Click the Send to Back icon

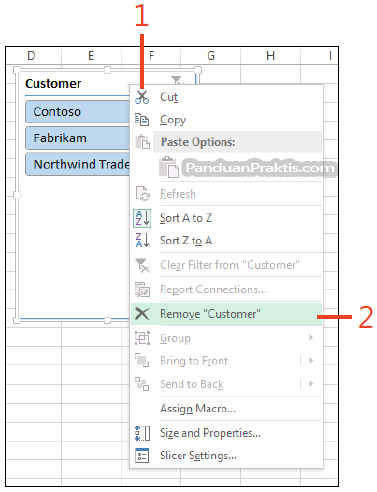click(x=142, y=384)
